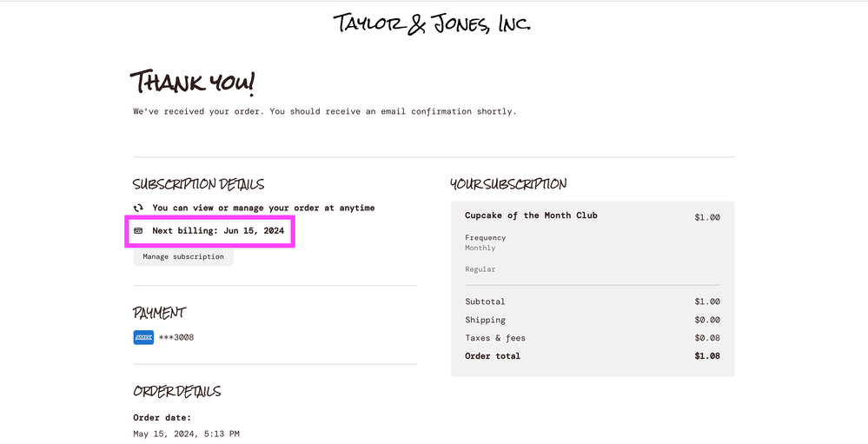Screen dimensions: 868x444
Task: Click the Order total label
Action: [x=493, y=356]
